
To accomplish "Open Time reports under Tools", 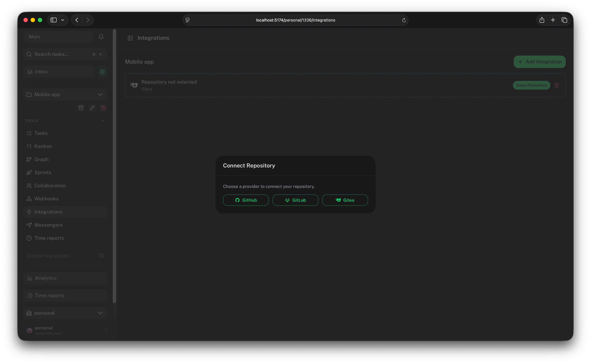I will point(65,238).
